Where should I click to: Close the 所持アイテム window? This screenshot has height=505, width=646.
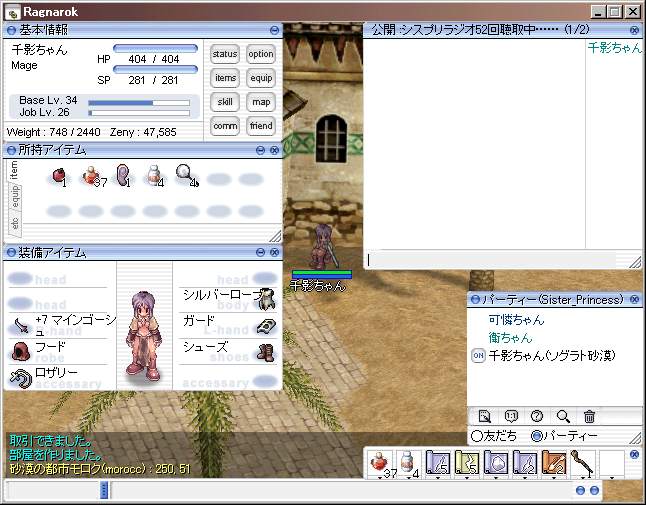[274, 150]
